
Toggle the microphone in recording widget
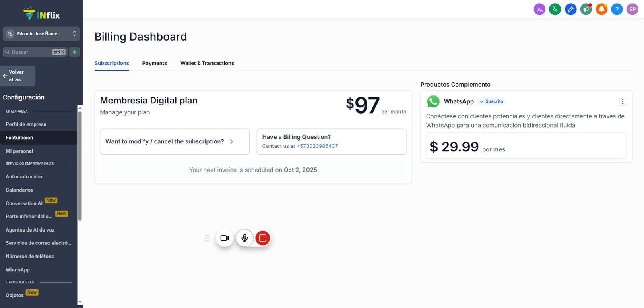click(244, 238)
